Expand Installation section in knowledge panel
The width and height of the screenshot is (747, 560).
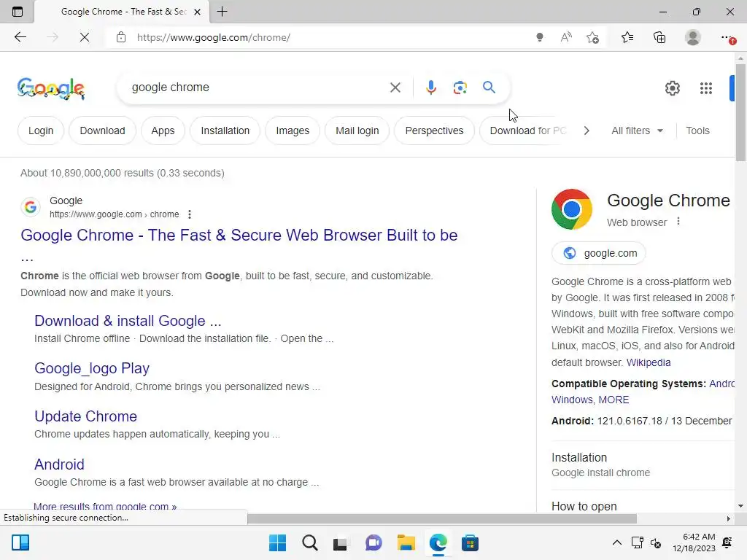(643, 464)
